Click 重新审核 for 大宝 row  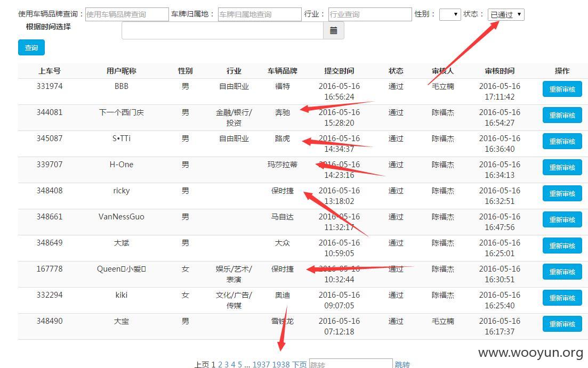click(562, 324)
